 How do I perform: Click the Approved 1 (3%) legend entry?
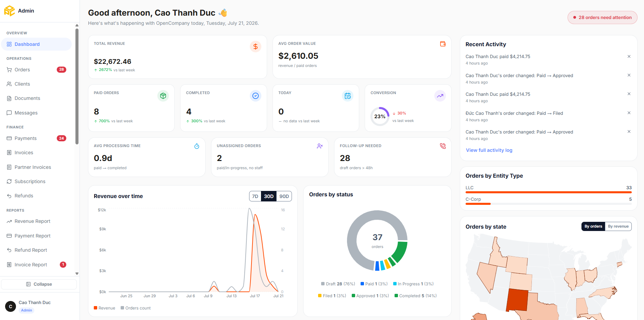[x=370, y=296]
